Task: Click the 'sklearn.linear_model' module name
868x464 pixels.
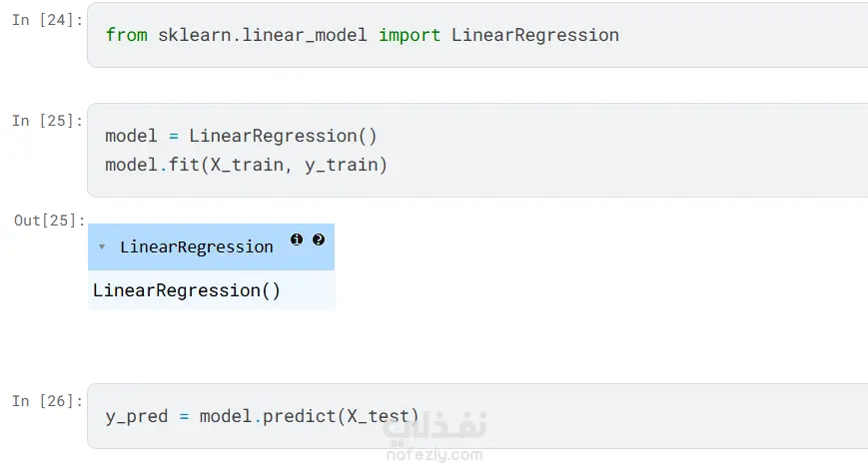Action: click(x=263, y=35)
